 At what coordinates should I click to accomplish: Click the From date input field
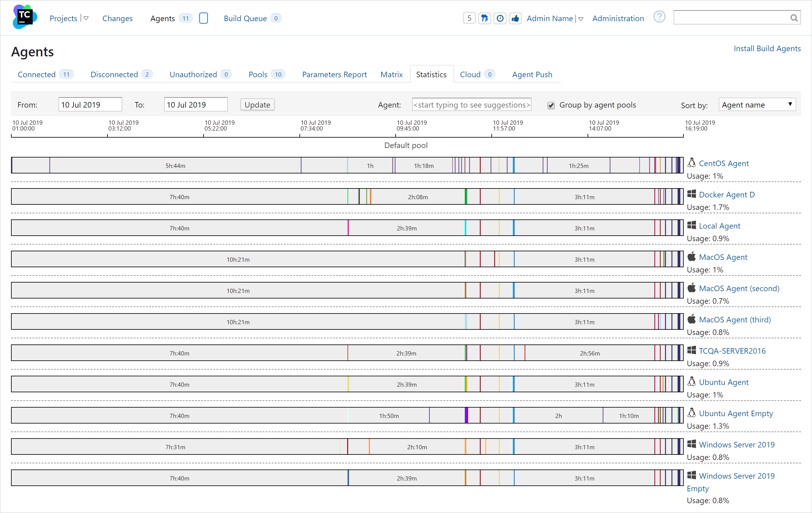click(90, 104)
